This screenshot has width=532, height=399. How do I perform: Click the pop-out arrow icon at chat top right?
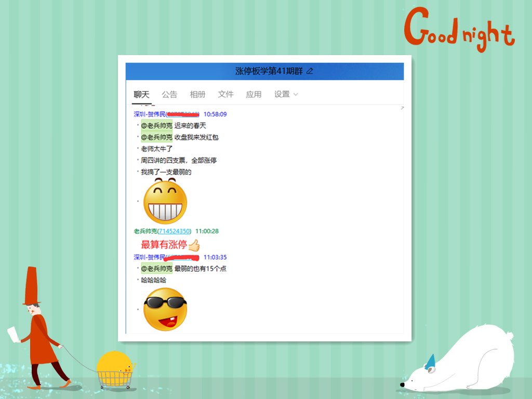(402, 108)
